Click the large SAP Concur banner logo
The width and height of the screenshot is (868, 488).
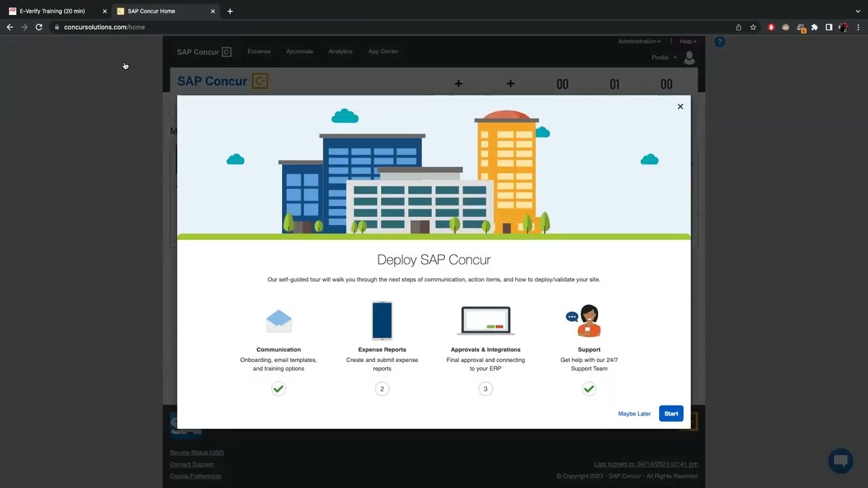(x=222, y=81)
